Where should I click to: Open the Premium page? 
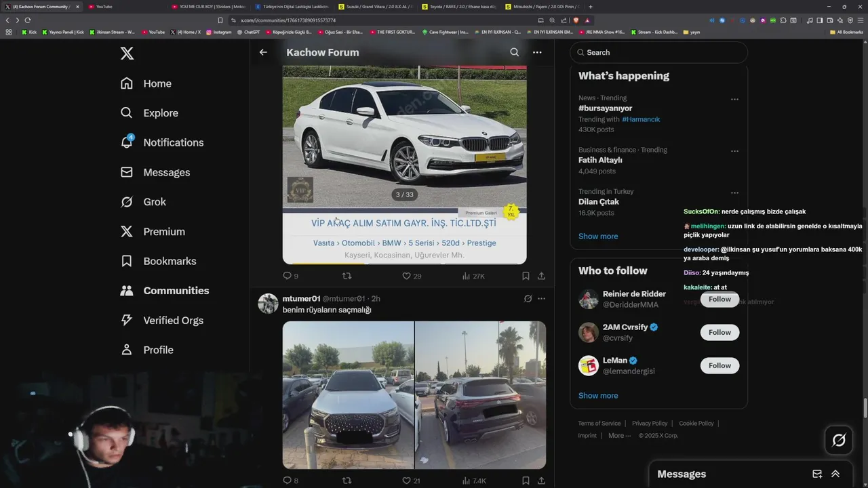[153, 232]
